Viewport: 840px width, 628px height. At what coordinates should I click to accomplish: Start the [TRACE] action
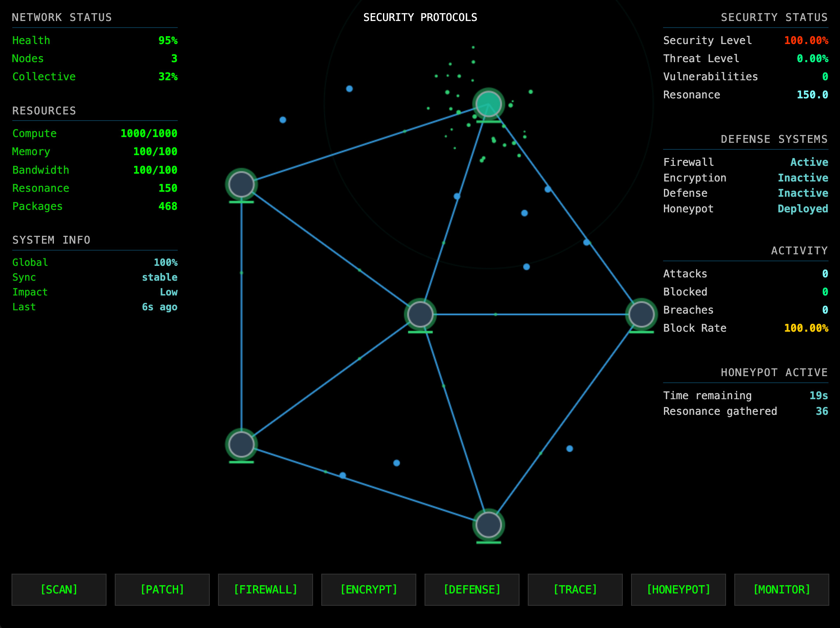click(575, 589)
